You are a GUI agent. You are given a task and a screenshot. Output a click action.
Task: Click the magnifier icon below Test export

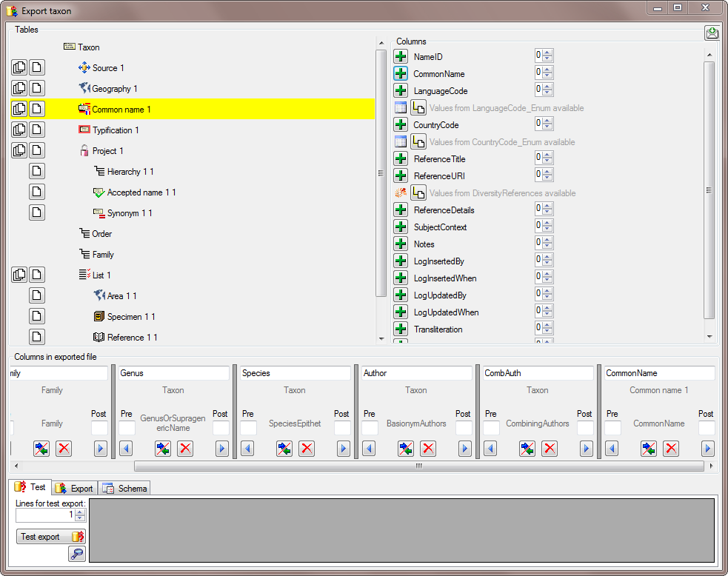[77, 554]
